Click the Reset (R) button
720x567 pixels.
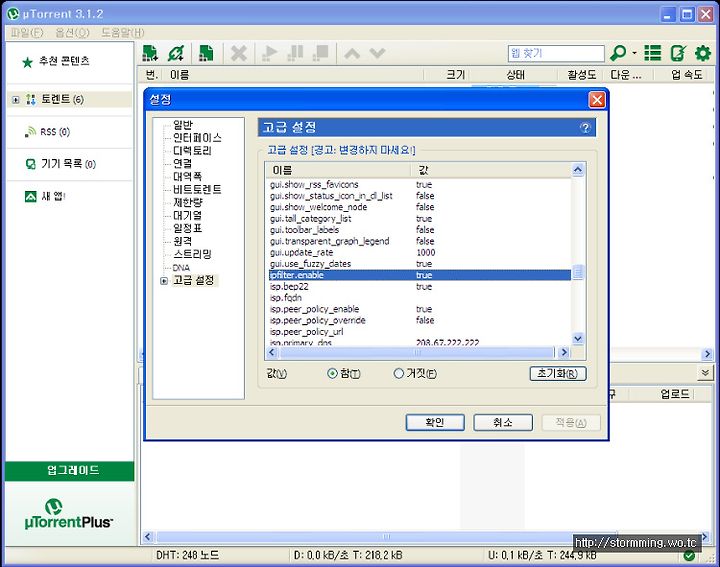pyautogui.click(x=558, y=374)
